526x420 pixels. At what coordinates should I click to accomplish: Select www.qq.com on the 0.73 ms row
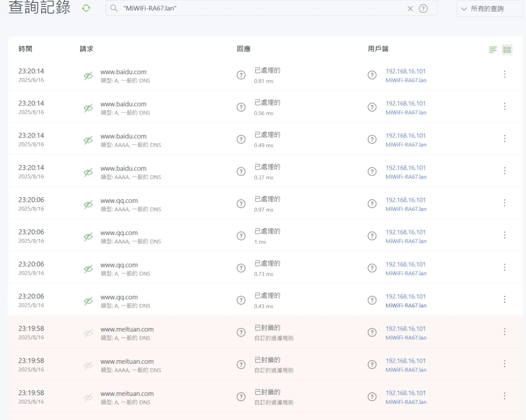119,265
